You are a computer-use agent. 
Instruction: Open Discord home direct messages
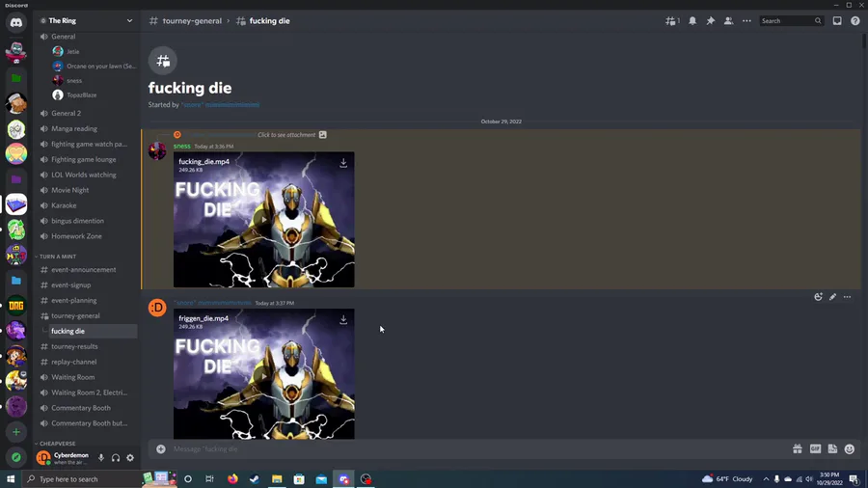pos(16,23)
